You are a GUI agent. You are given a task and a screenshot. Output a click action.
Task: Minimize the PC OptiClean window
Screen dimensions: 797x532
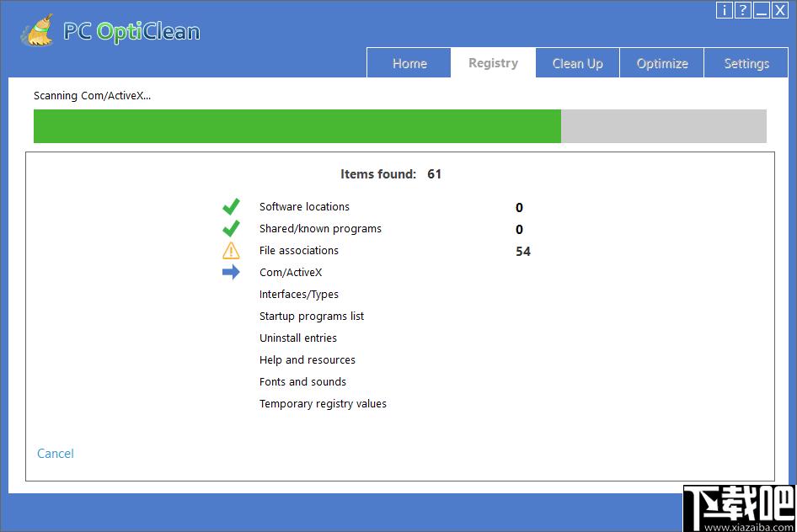[x=761, y=10]
